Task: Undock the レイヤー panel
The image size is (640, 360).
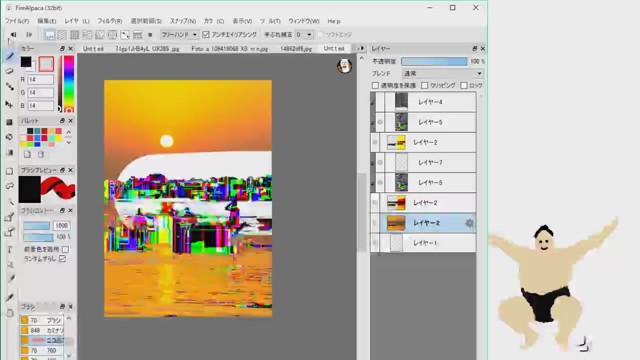Action: pyautogui.click(x=474, y=49)
